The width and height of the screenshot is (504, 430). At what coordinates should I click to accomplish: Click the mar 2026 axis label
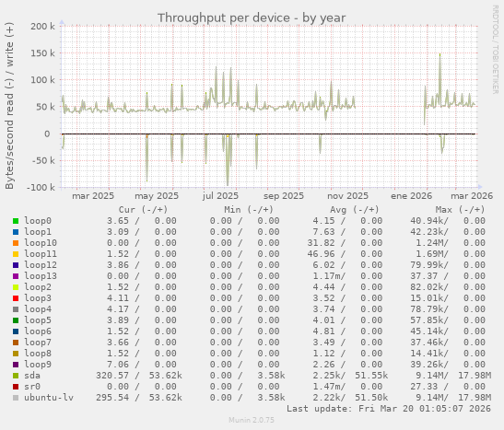[472, 196]
